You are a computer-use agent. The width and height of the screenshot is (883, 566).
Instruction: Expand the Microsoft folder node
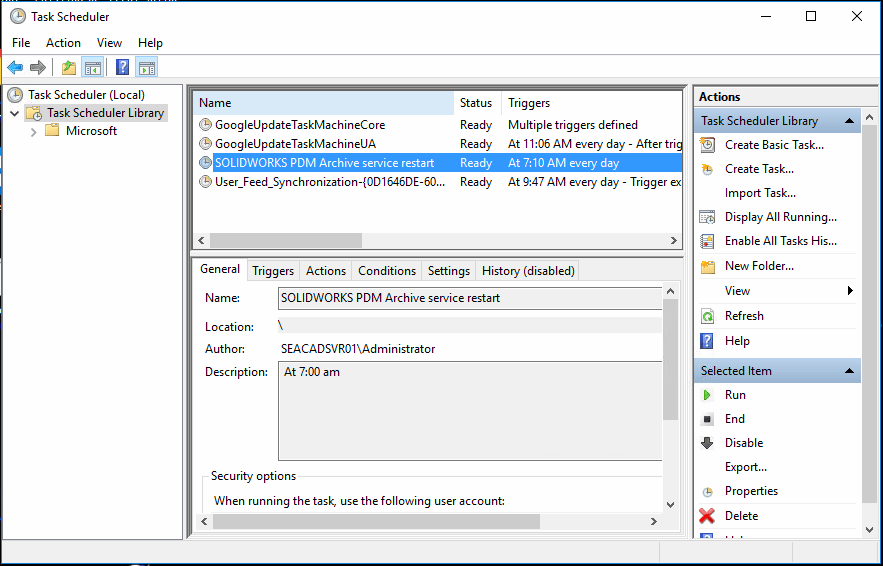[33, 131]
